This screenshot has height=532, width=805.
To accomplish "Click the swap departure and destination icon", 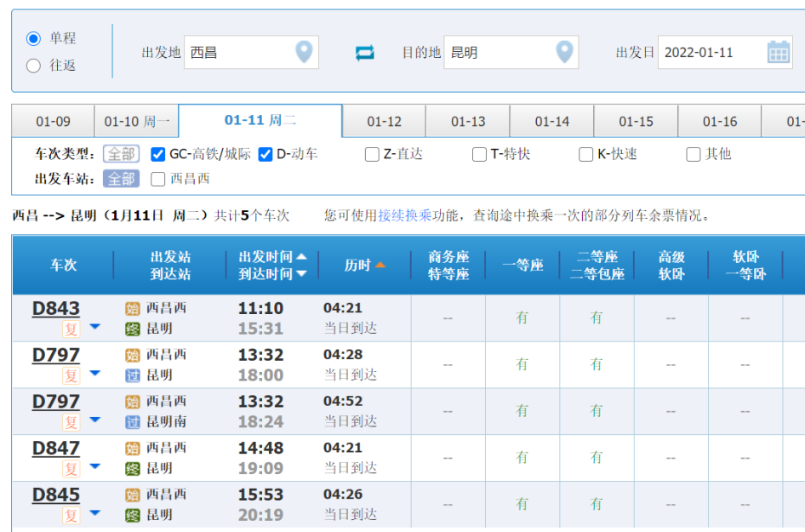I will (x=364, y=53).
